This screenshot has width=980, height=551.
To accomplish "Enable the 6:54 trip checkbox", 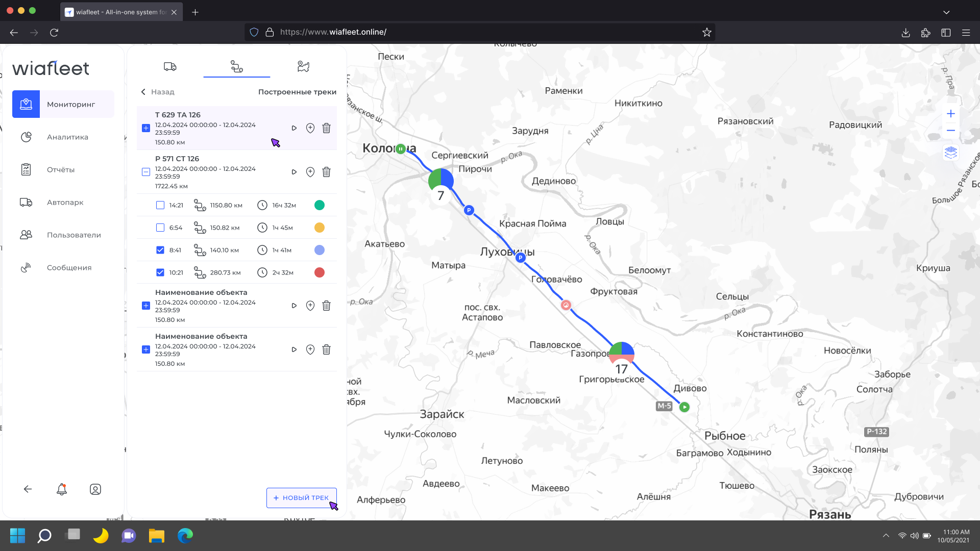I will coord(160,228).
